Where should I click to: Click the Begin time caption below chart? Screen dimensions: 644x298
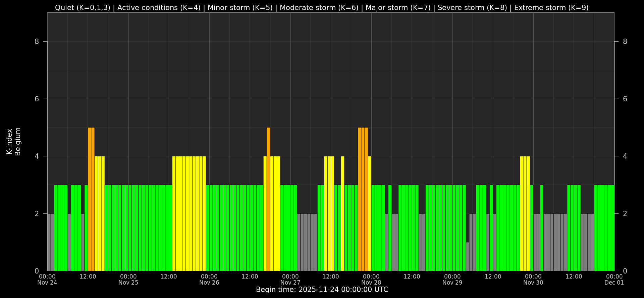322,290
